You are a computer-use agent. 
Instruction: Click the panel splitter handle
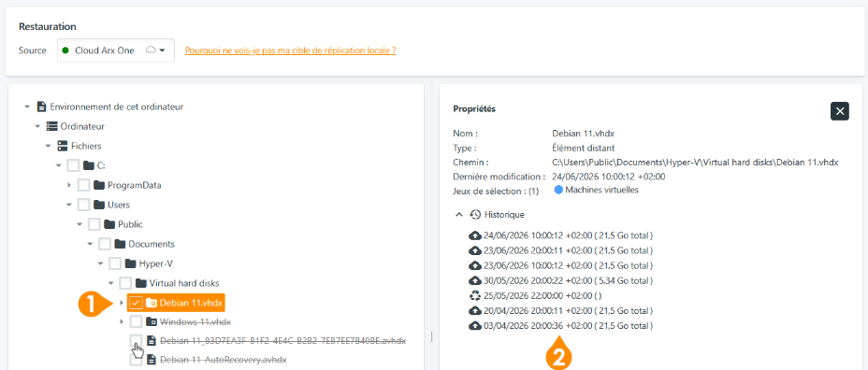click(x=431, y=336)
